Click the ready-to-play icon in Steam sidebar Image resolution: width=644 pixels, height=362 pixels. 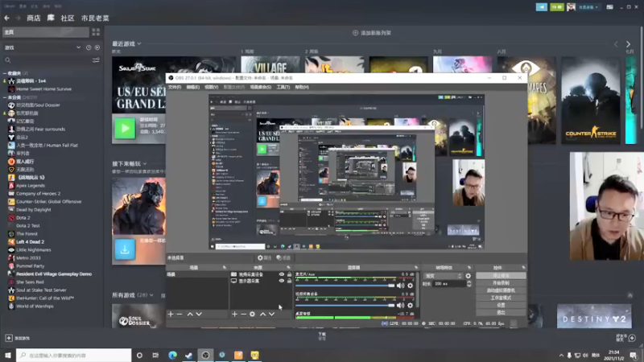coord(97,47)
